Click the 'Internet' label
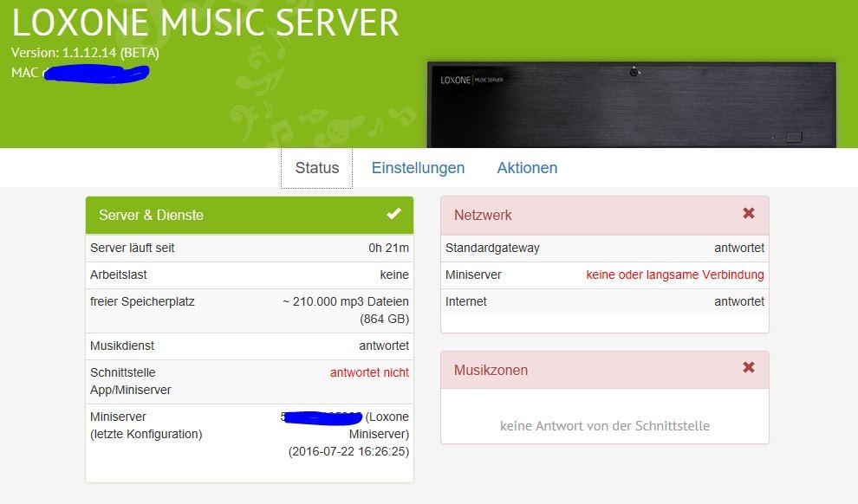 coord(465,301)
